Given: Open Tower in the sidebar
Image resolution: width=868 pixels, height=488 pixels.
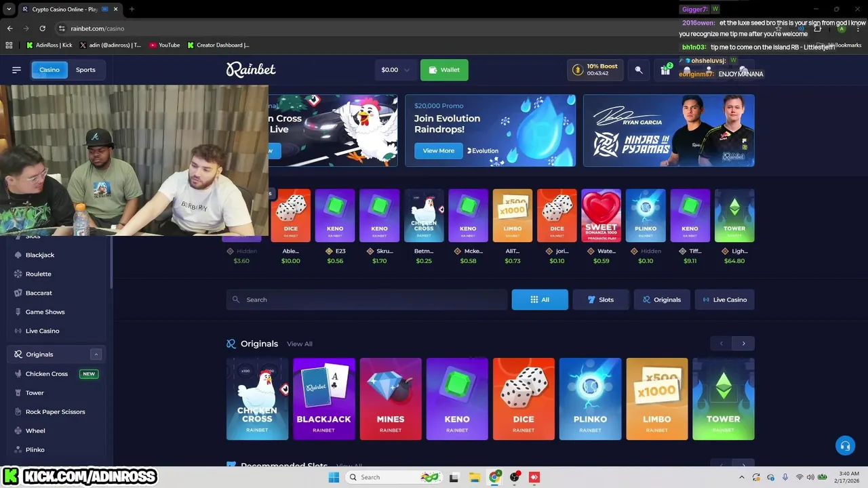Looking at the screenshot, I should (x=35, y=393).
